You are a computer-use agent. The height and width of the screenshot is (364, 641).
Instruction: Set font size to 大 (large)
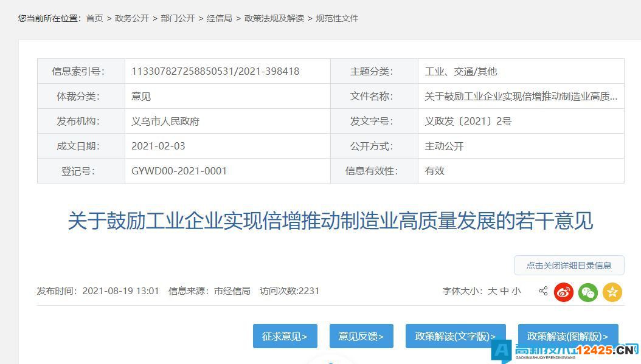pyautogui.click(x=493, y=291)
